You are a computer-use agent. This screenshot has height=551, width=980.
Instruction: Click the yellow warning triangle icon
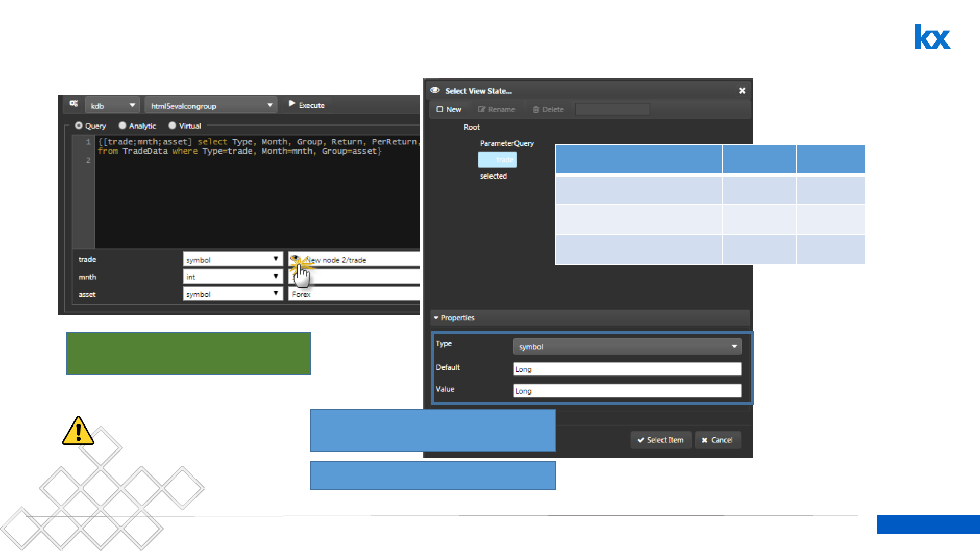coord(78,432)
